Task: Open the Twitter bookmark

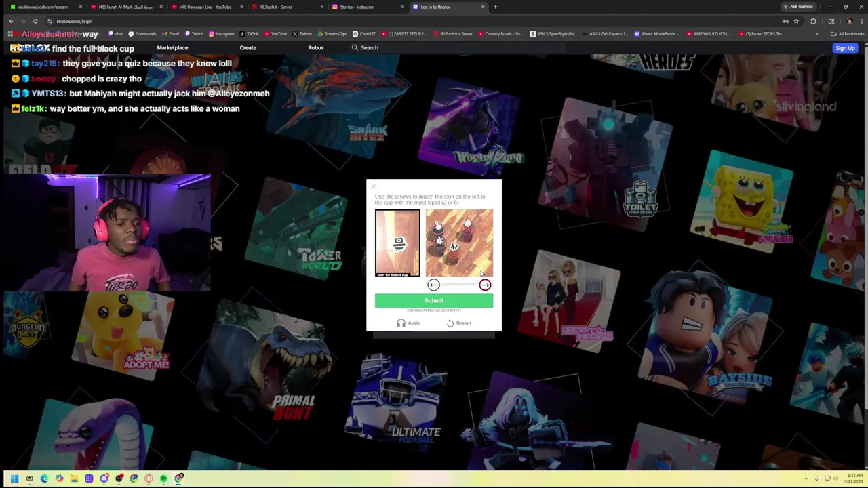Action: coord(302,34)
